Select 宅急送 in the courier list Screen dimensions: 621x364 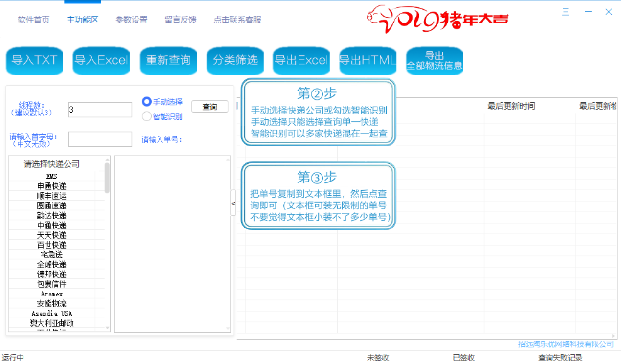click(52, 254)
